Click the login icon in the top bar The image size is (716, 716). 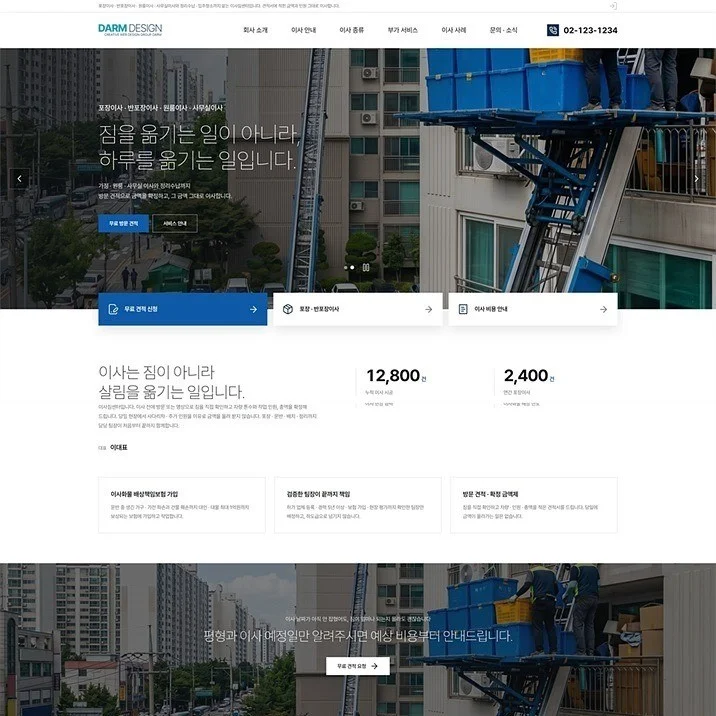click(x=613, y=6)
